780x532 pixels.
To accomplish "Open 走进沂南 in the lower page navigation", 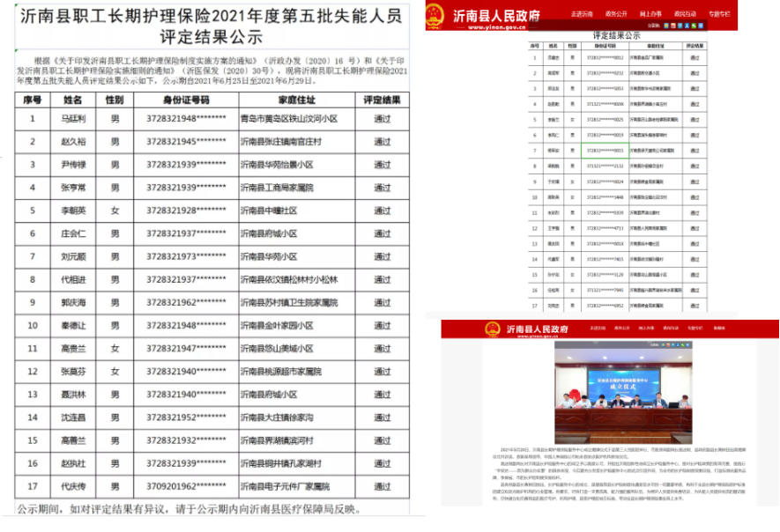I will coord(598,329).
